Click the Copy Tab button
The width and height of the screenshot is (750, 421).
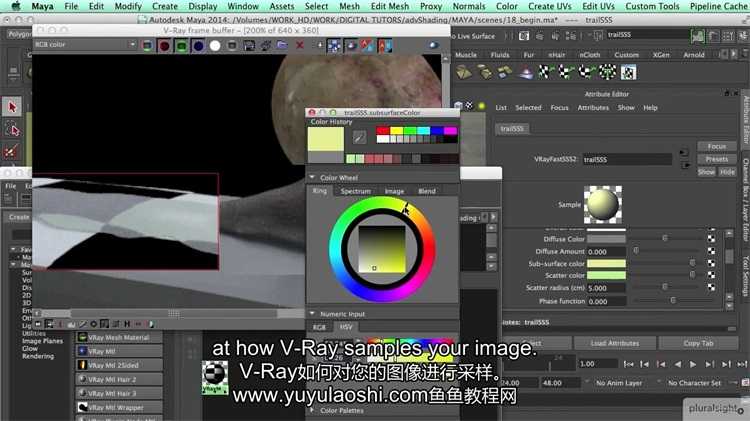[x=698, y=343]
